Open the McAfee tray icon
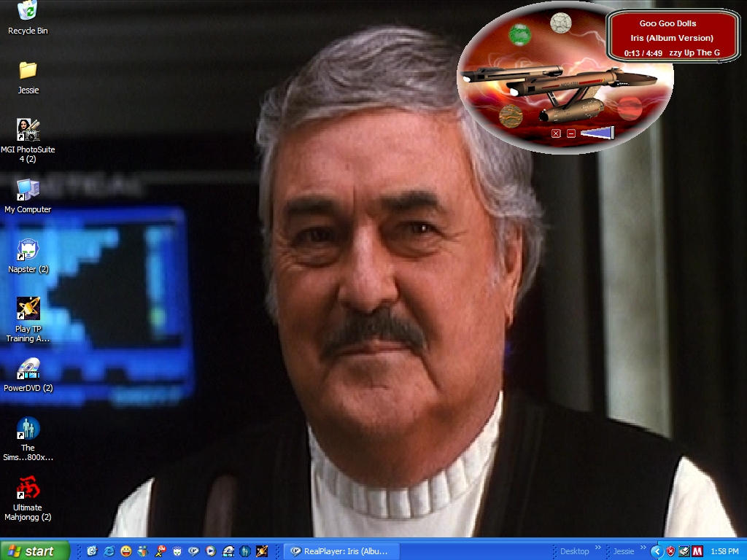The image size is (747, 560). click(697, 551)
